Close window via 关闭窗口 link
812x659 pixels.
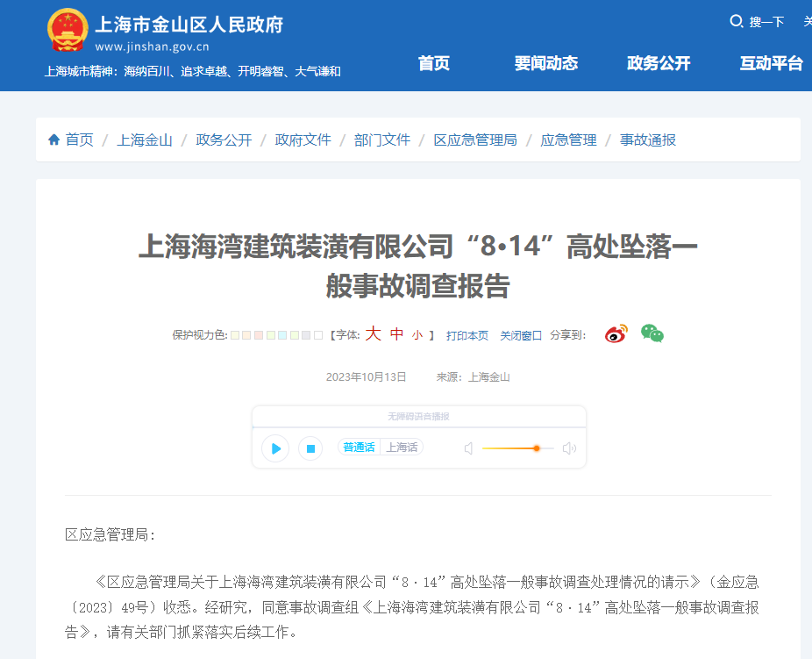point(521,334)
